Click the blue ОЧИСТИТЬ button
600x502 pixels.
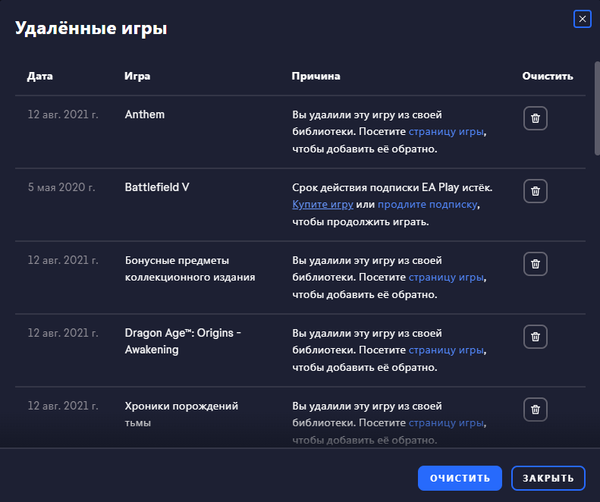coord(460,478)
